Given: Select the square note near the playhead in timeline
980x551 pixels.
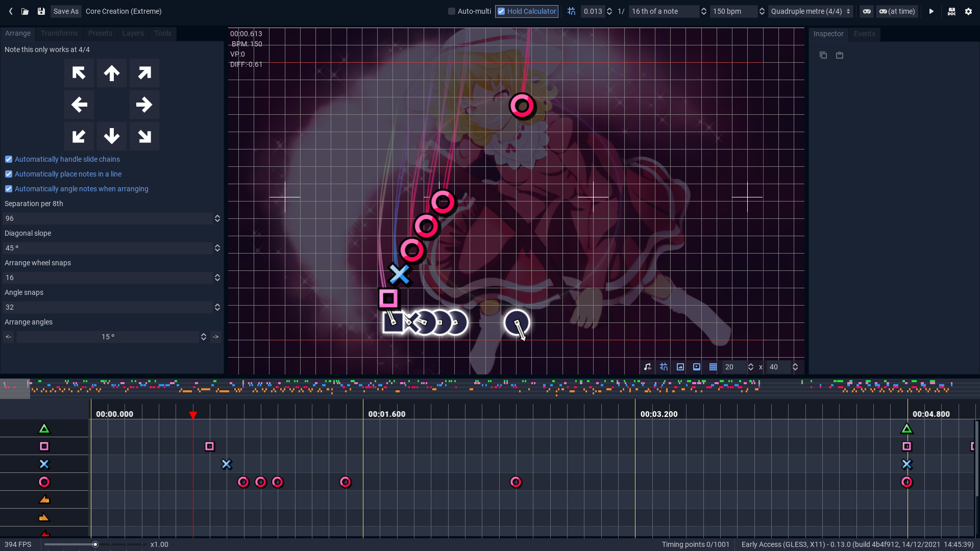Looking at the screenshot, I should [x=210, y=447].
